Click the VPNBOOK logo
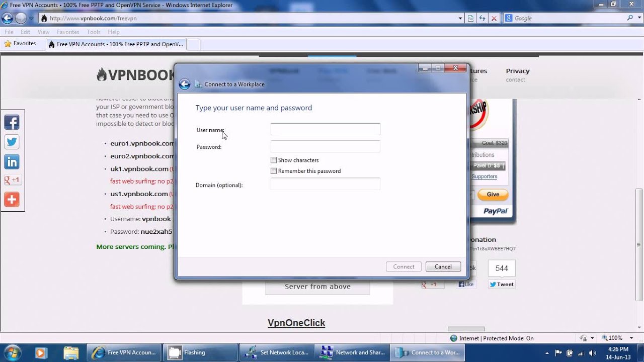 (135, 75)
